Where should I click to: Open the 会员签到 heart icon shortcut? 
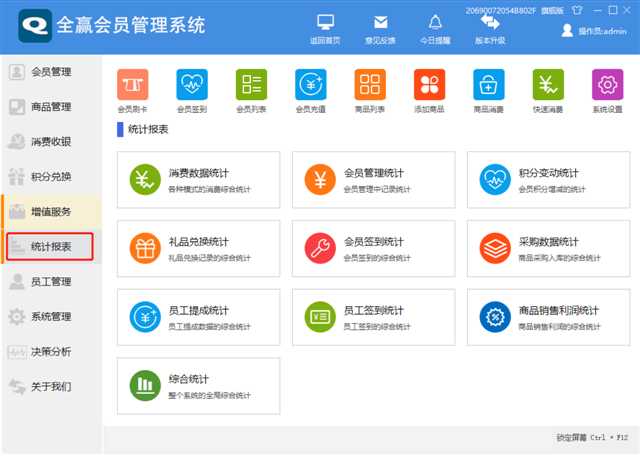coord(192,85)
